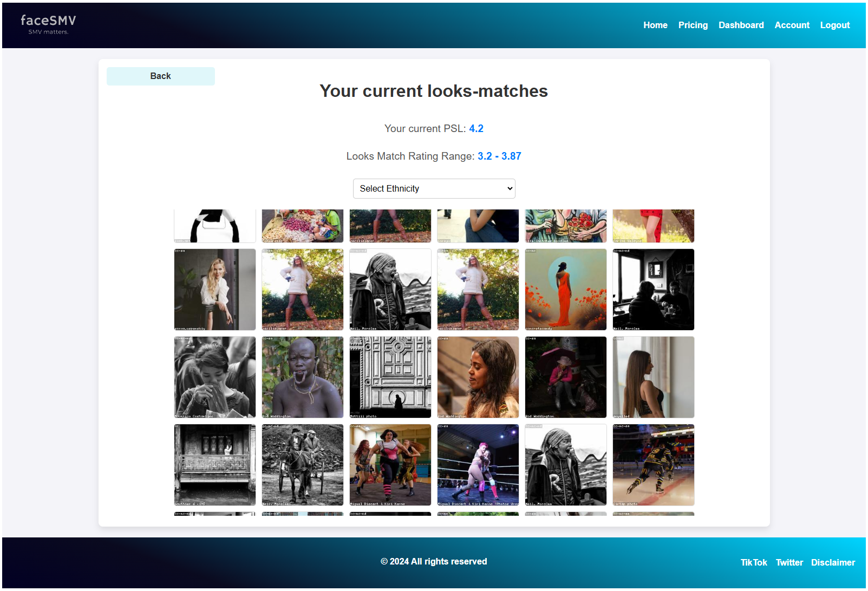Open the Home nav link
The height and width of the screenshot is (591, 868).
point(655,25)
